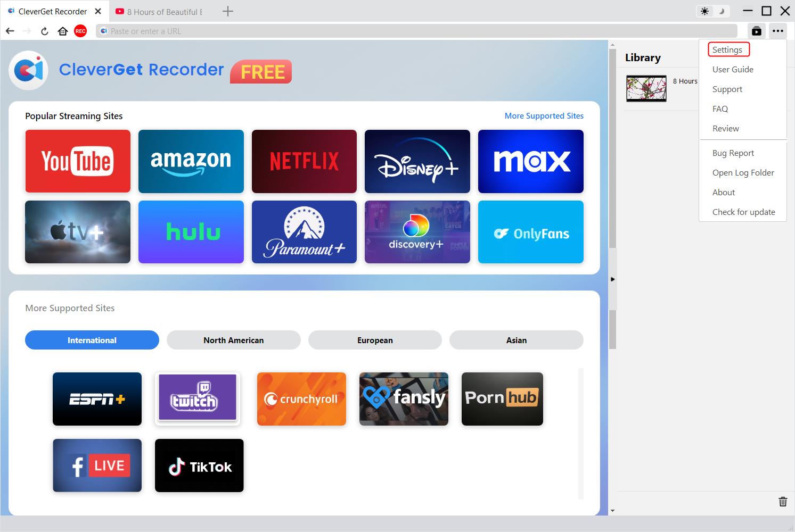Start recording with the red REC button
Image resolution: width=795 pixels, height=532 pixels.
click(80, 31)
